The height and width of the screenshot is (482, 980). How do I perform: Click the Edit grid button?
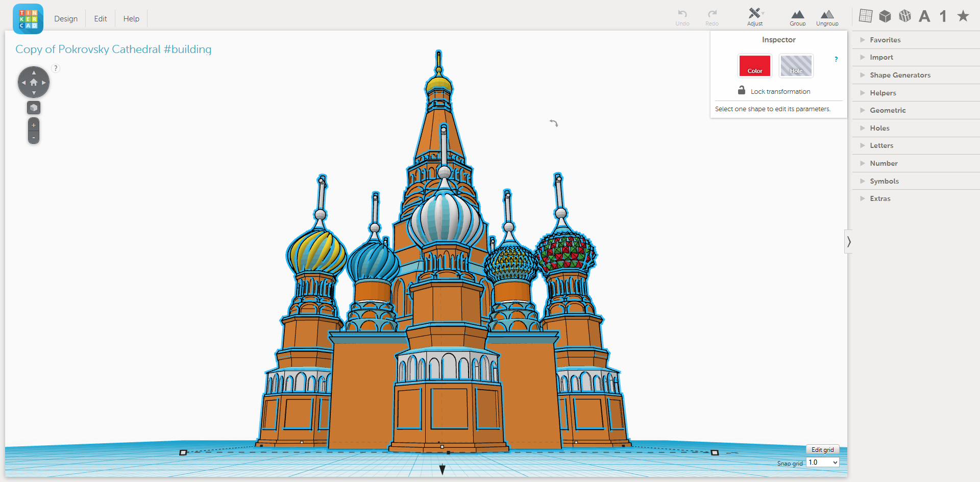point(822,449)
